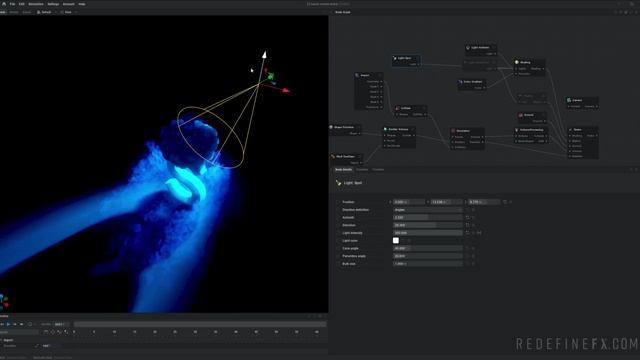Select the Mesh emitter node icon at bottom left
Screen dimensions: 640x360
tap(333, 156)
